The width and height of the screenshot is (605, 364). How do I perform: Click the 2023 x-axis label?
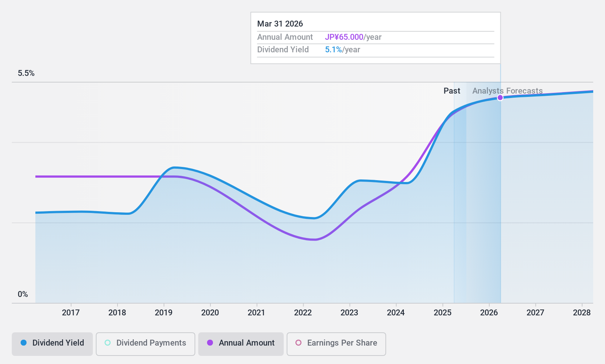point(349,313)
